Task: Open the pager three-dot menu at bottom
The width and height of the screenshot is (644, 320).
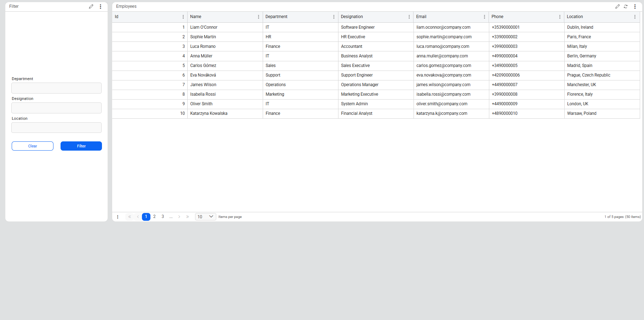Action: 118,217
